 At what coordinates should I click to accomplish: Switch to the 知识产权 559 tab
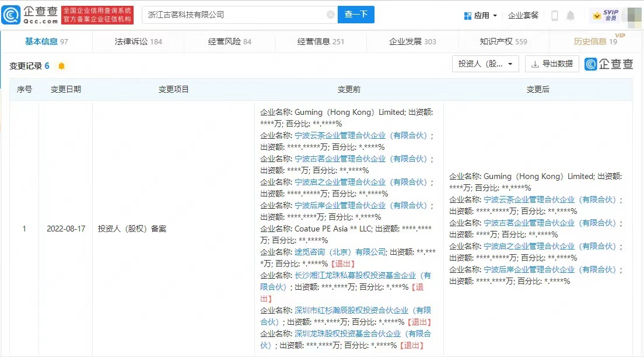(x=503, y=41)
